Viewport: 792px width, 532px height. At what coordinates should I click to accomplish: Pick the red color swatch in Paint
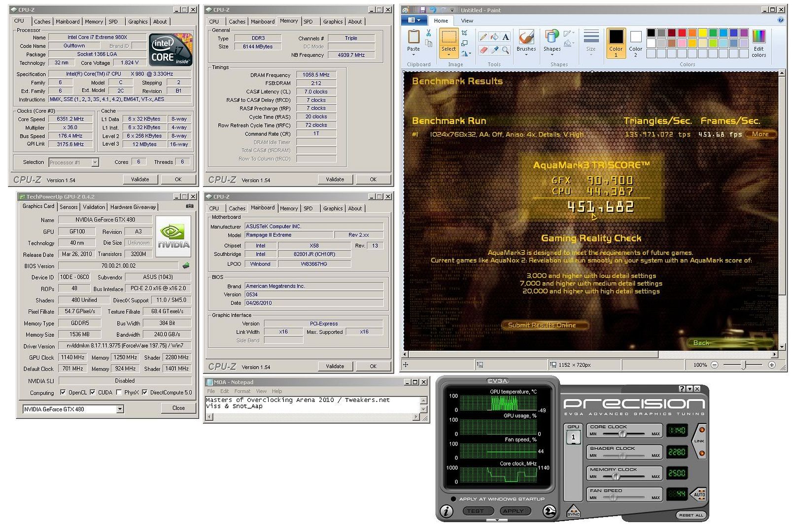[x=682, y=33]
